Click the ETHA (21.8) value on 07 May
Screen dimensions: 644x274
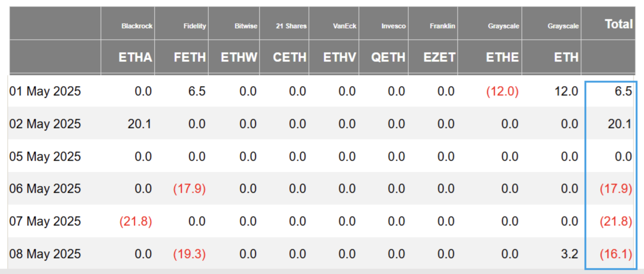[x=136, y=222]
